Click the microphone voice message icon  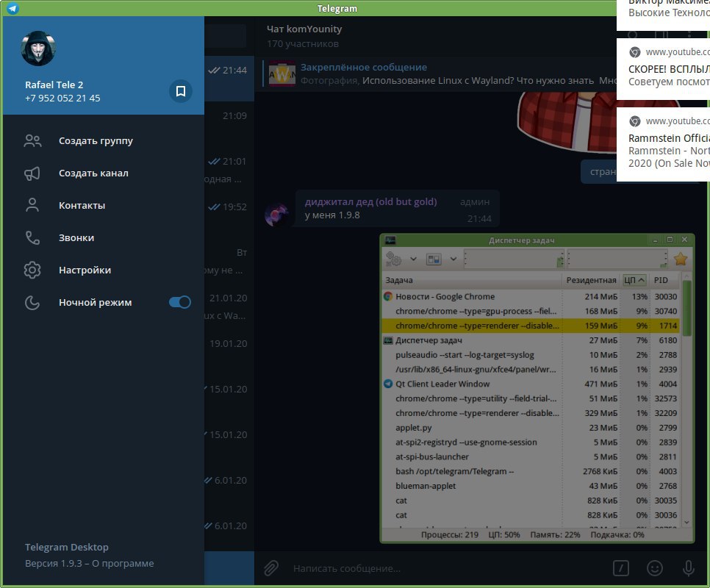click(688, 568)
